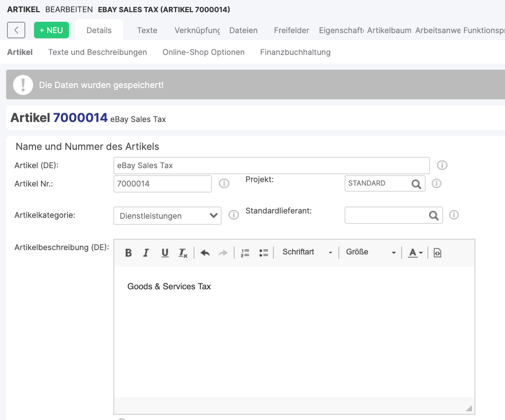Expand the Schriftart font dropdown

click(x=307, y=252)
